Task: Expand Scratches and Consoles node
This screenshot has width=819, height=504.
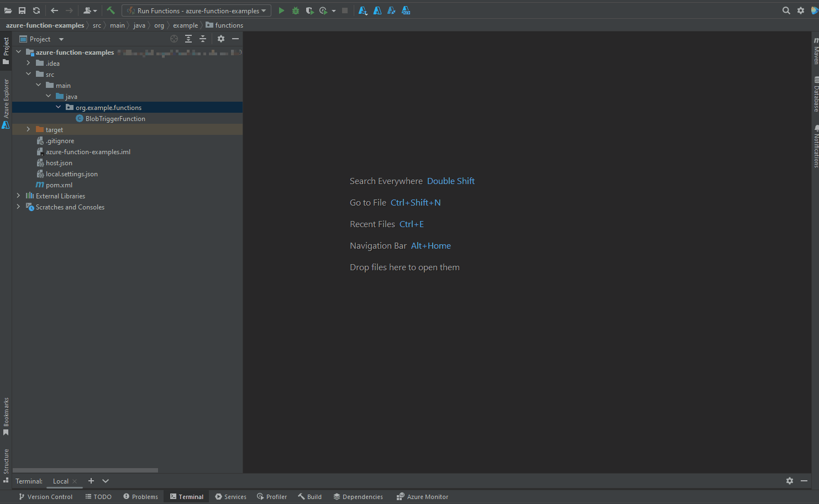Action: 18,207
